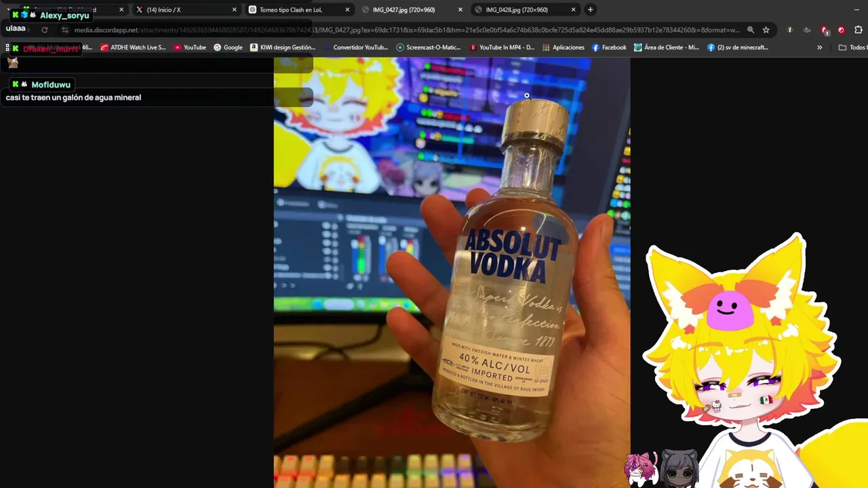Image resolution: width=868 pixels, height=488 pixels.
Task: Open the zoom magnifier in address bar
Action: tap(751, 30)
